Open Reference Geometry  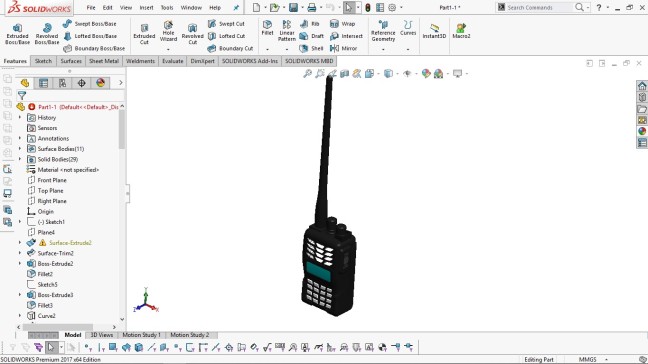coord(383,31)
